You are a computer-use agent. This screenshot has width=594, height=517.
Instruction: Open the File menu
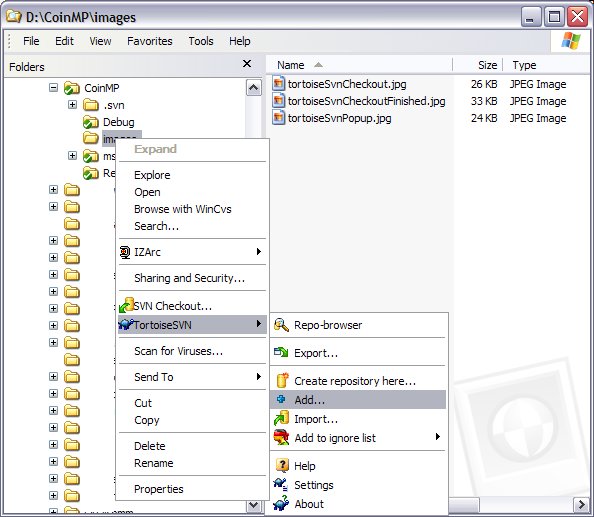tap(31, 41)
